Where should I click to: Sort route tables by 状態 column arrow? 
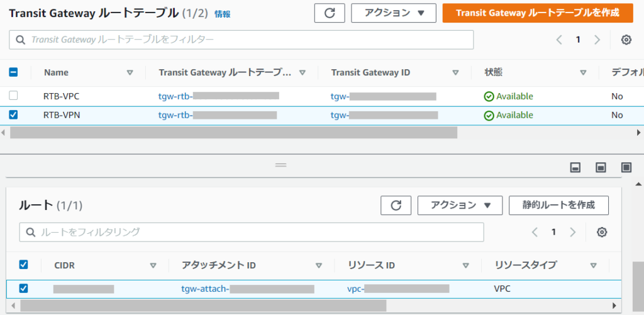[x=583, y=73]
